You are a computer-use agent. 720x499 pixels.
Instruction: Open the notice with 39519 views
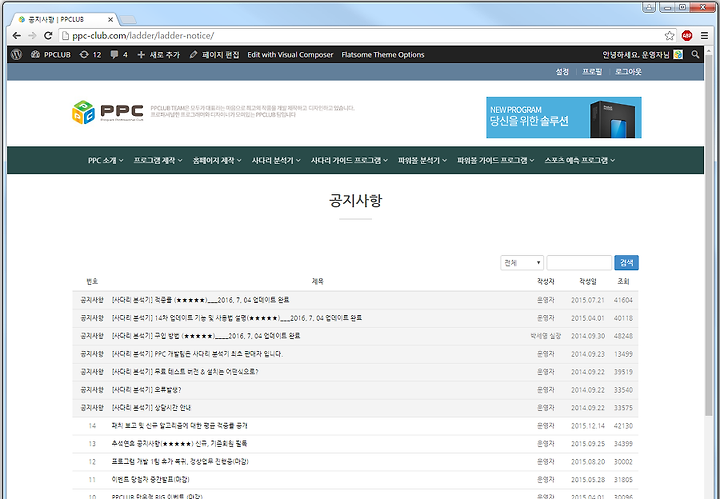click(185, 371)
